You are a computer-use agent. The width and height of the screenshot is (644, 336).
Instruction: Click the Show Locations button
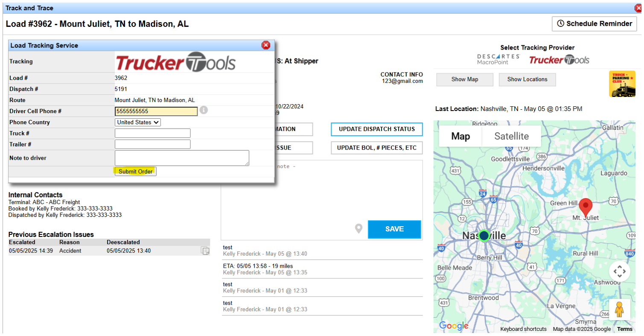click(x=527, y=79)
